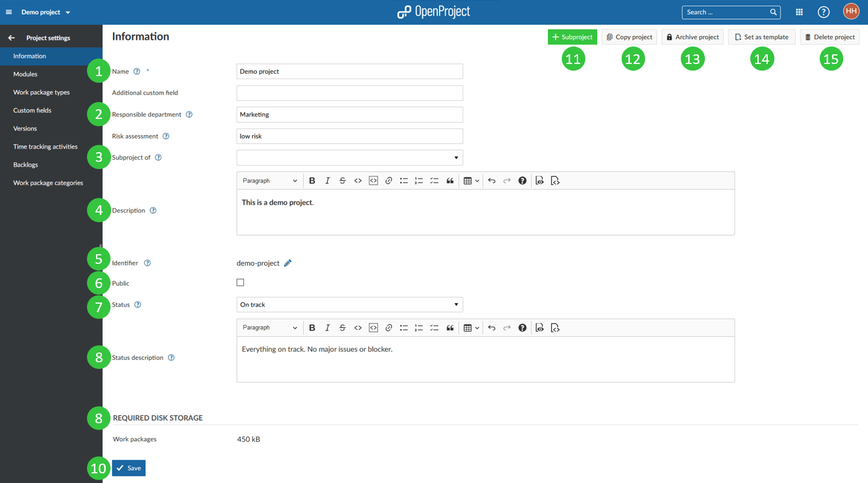The width and height of the screenshot is (868, 483).
Task: Show formatting help in Status description editor
Action: pos(522,327)
